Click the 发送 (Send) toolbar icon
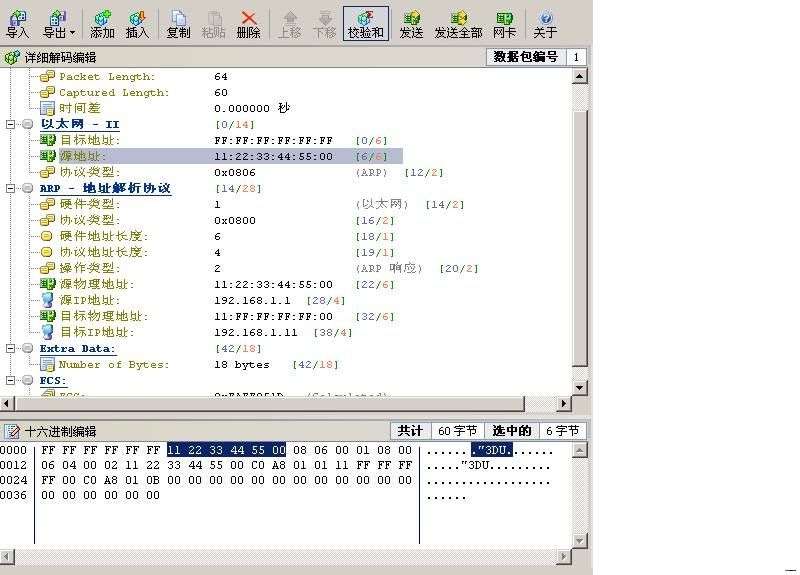 (x=411, y=23)
